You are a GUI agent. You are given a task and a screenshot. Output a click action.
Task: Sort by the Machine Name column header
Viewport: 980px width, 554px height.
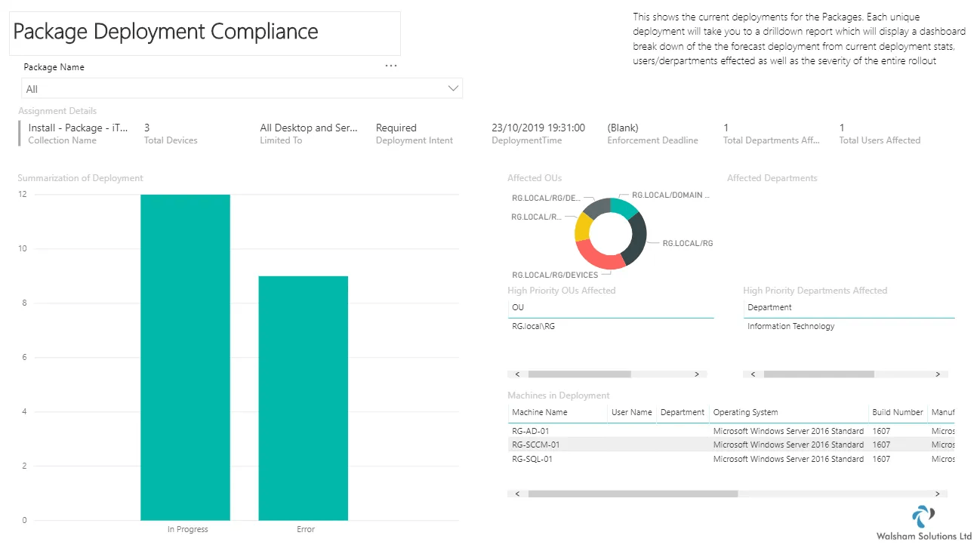tap(540, 412)
